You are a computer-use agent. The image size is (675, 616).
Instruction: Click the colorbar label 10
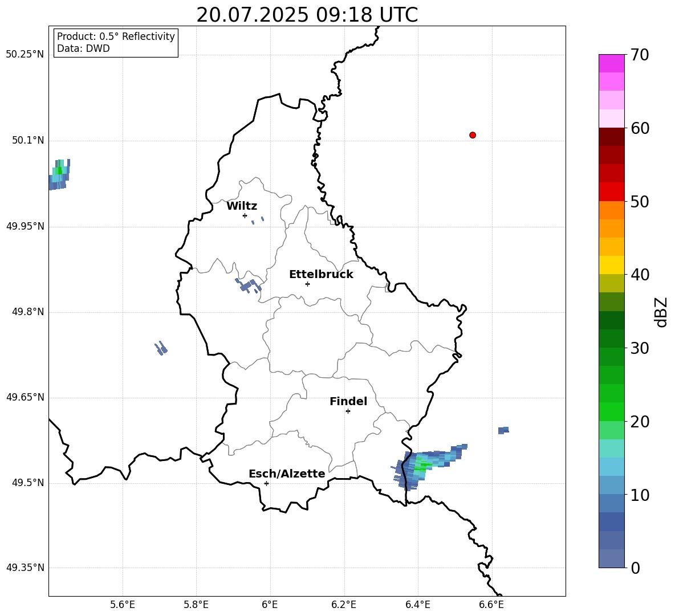click(640, 495)
